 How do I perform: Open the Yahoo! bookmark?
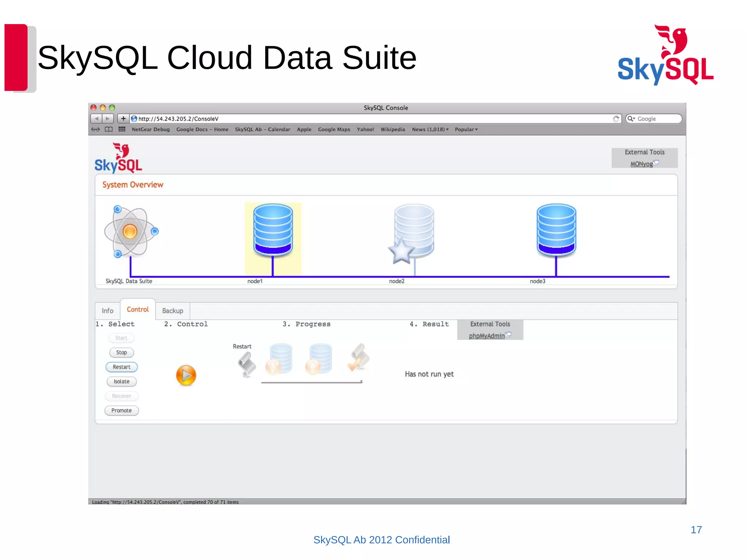coord(365,129)
